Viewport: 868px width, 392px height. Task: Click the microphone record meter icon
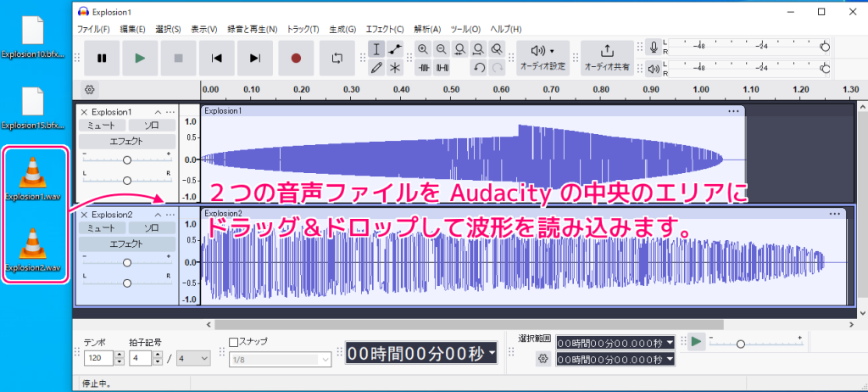[x=654, y=48]
